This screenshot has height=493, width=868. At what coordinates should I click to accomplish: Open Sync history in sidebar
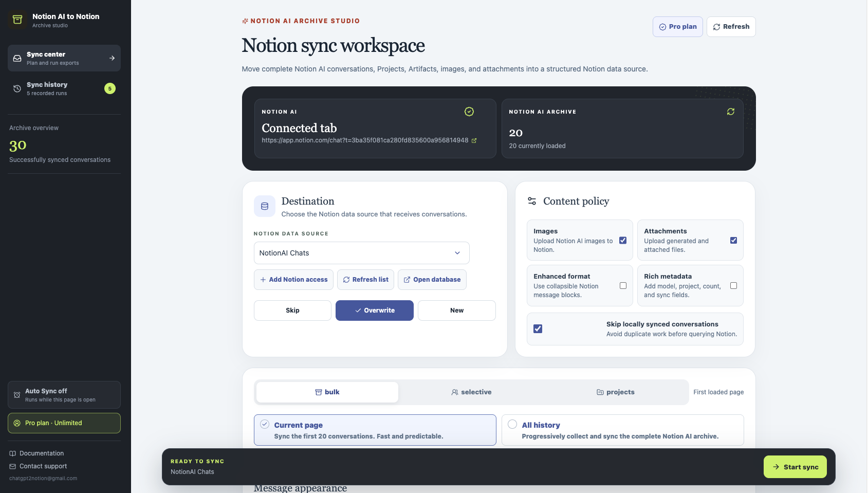64,88
